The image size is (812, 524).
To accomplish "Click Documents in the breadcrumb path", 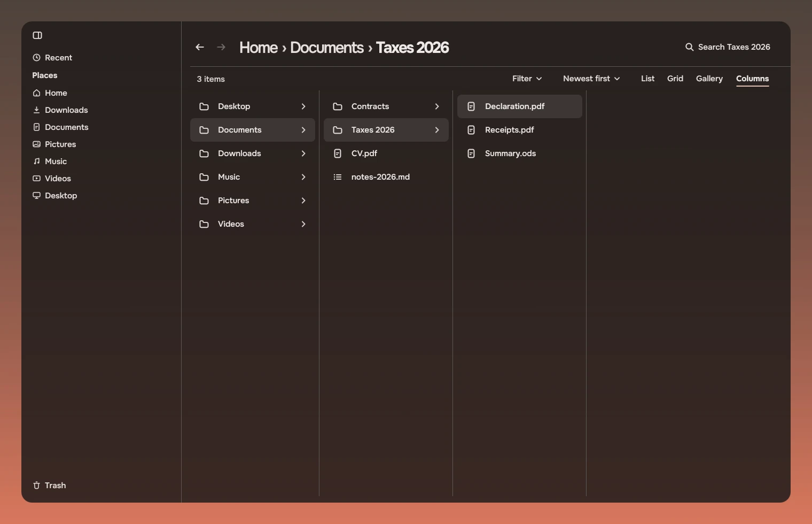I will (x=327, y=48).
